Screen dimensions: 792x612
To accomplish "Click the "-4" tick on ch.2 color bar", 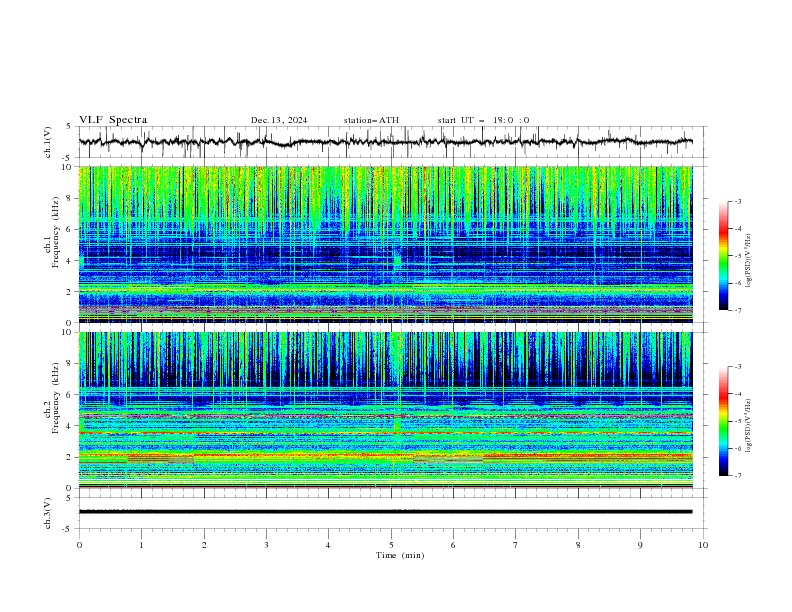I will click(x=737, y=394).
